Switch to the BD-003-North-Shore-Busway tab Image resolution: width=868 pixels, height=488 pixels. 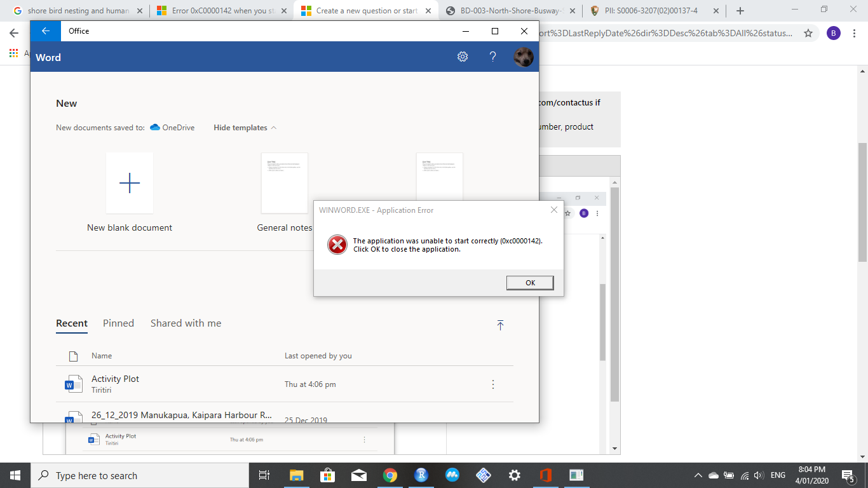click(x=510, y=11)
